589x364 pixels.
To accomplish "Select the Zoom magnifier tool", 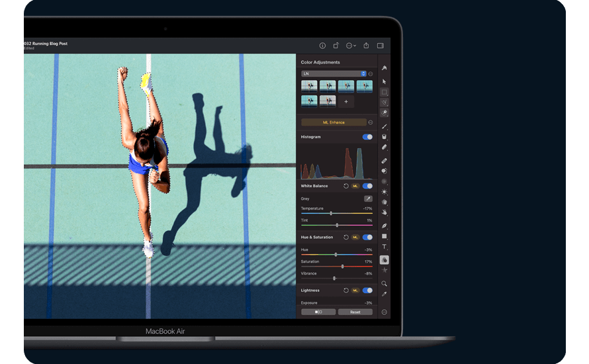I will (385, 284).
